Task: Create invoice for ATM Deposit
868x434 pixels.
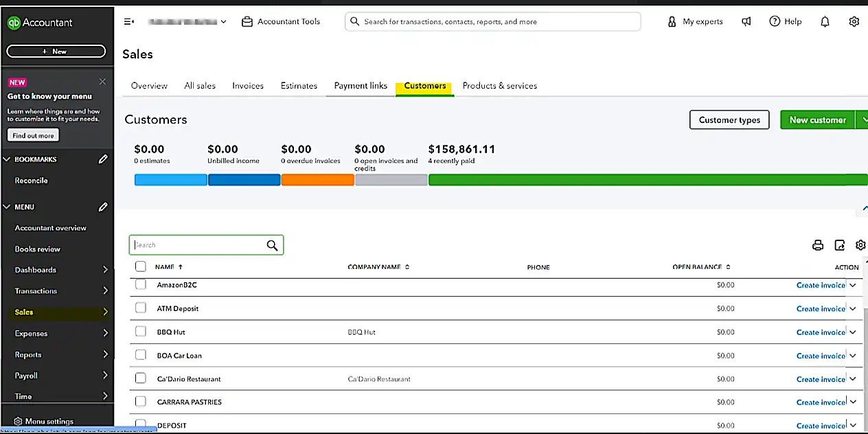Action: pos(821,309)
